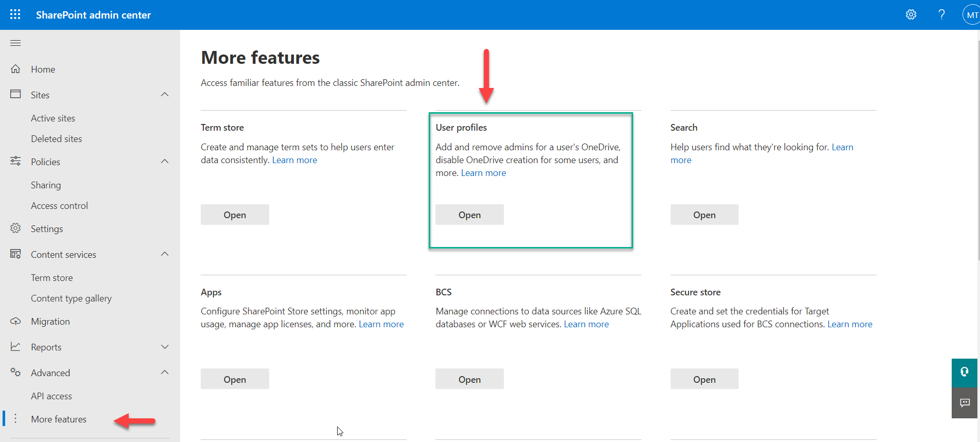Open the help headset floating button
This screenshot has width=980, height=442.
pos(965,373)
